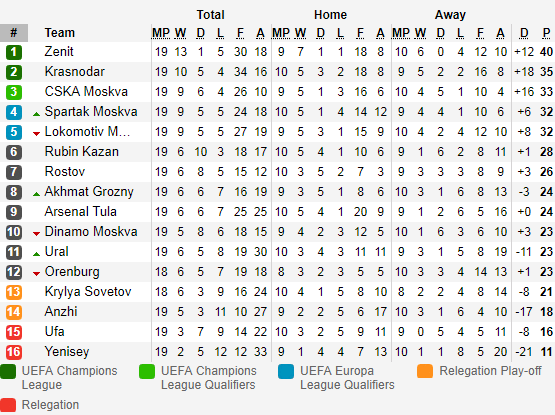
Task: Click the green up arrow beside Spartak Moskva
Action: point(36,114)
